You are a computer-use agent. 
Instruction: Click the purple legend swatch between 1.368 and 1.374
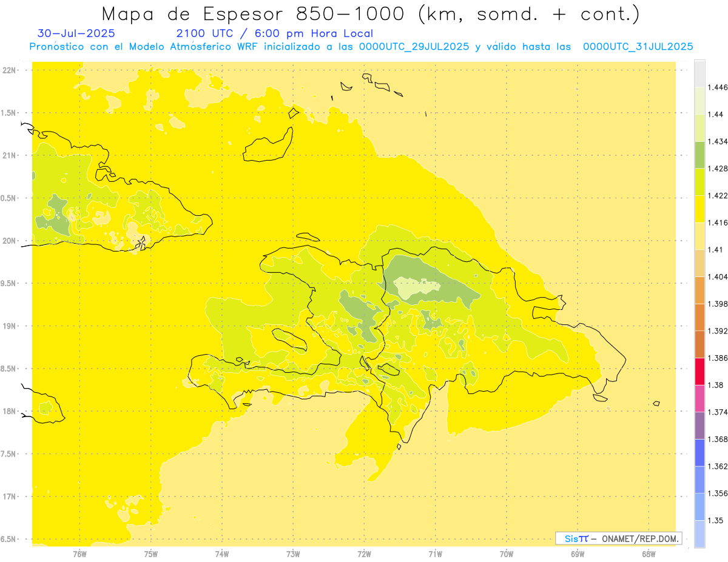699,426
